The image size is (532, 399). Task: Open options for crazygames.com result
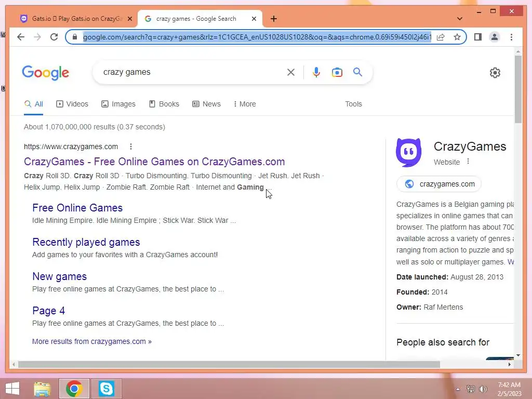click(x=130, y=147)
